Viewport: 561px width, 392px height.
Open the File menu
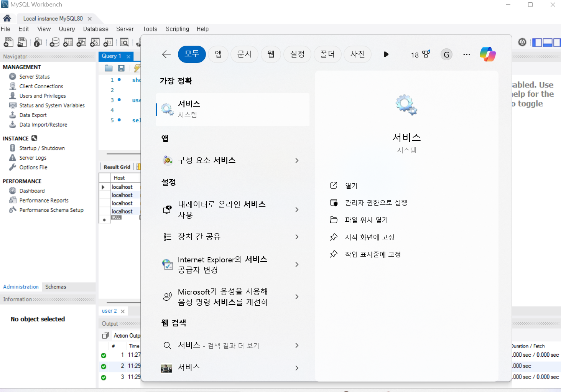pos(6,29)
